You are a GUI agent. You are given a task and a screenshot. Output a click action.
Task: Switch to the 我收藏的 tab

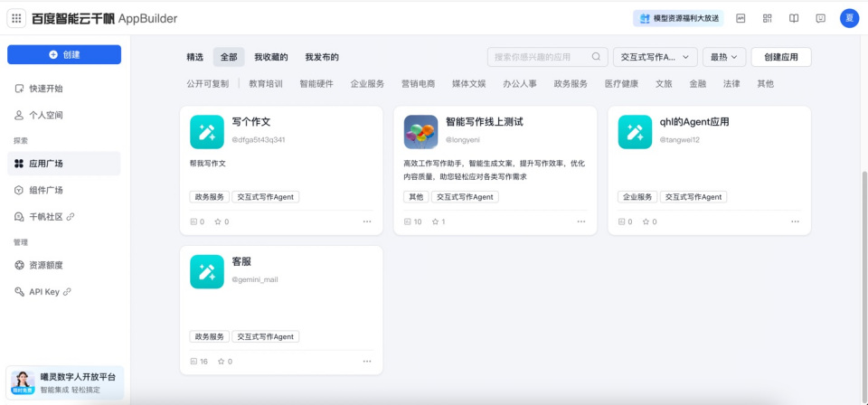click(x=271, y=57)
